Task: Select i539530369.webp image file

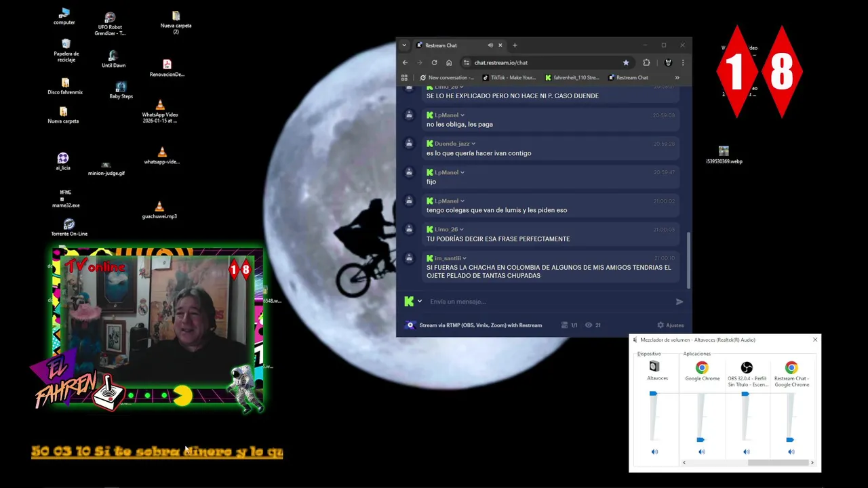Action: 724,155
